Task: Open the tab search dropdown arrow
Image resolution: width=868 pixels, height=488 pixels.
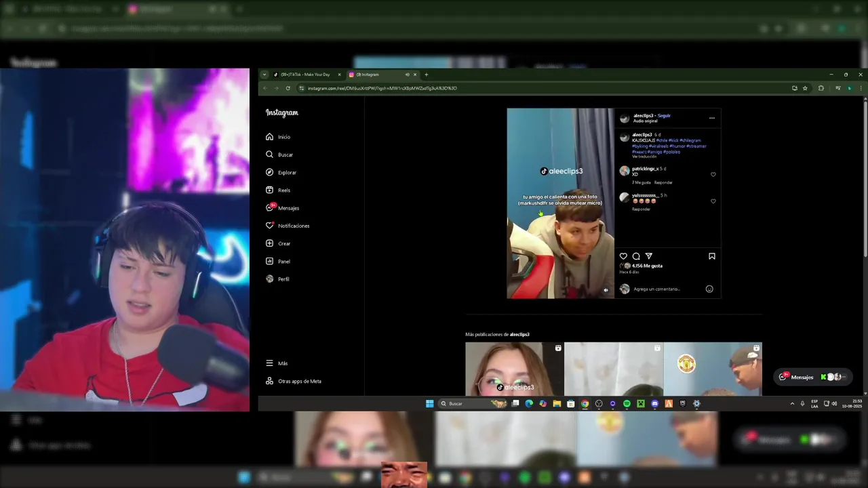Action: pos(264,75)
